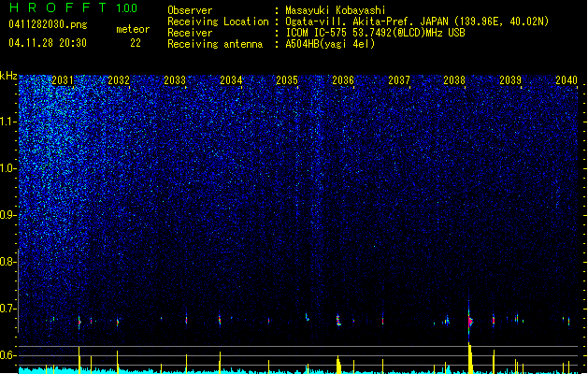Click the Receiving antenna label
Image resolution: width=588 pixels, height=374 pixels.
(215, 44)
